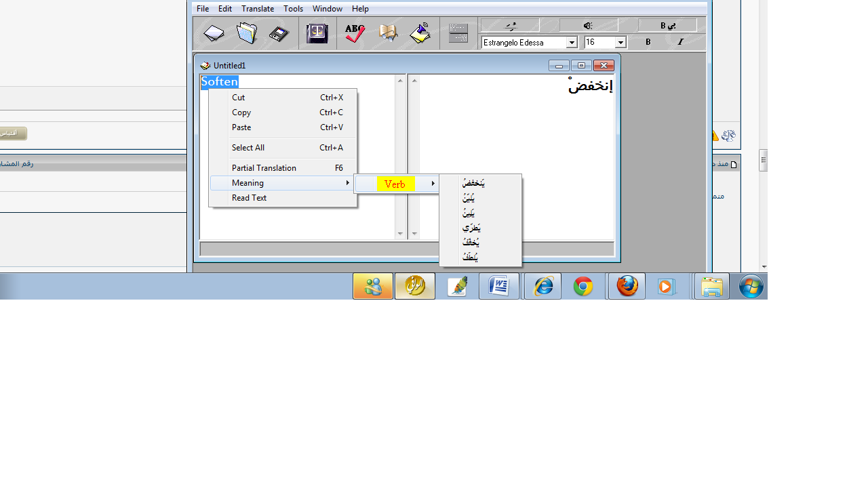Viewport: 868px width, 488px height.
Task: Open the Translate menu
Action: [258, 9]
